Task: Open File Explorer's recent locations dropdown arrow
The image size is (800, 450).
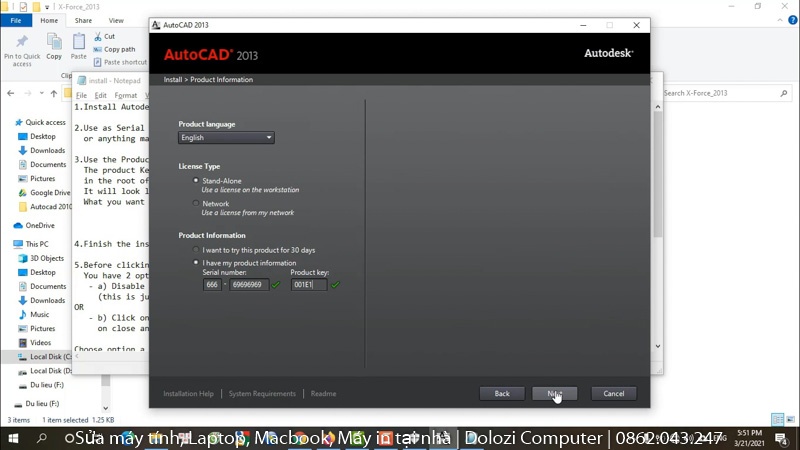Action: (x=44, y=93)
